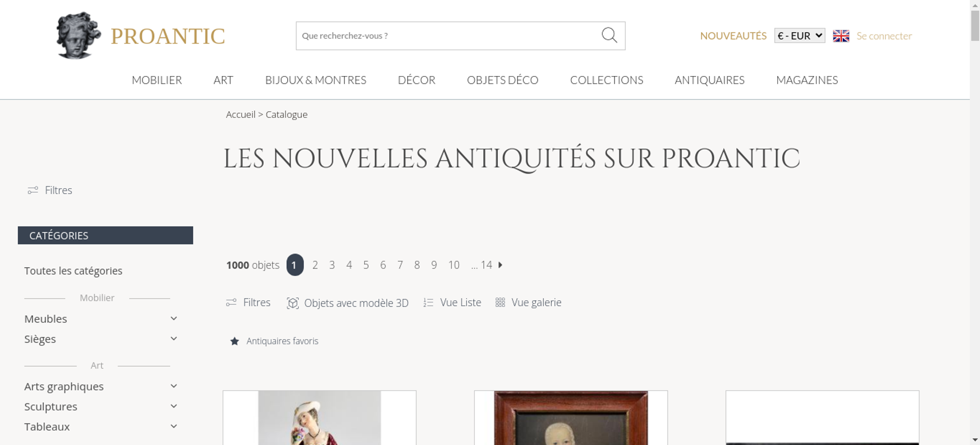Go to page 5 of the results
Screen dimensions: 980x445
coord(366,265)
